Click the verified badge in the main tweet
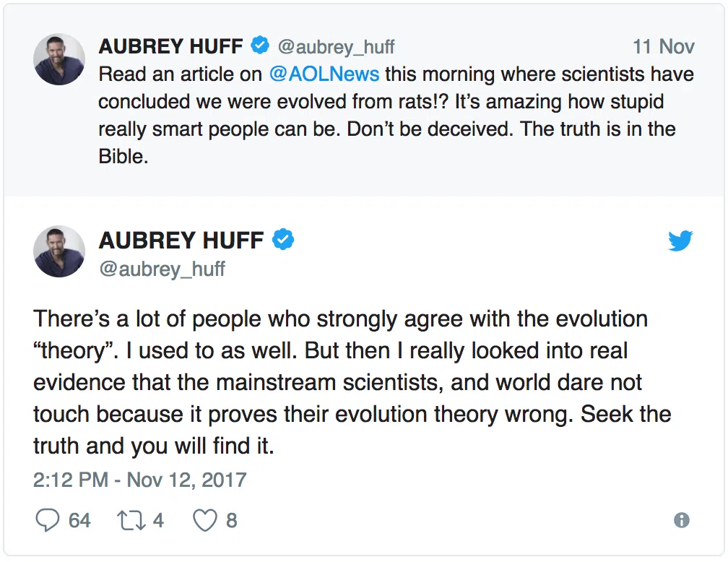Image resolution: width=728 pixels, height=562 pixels. 282,240
